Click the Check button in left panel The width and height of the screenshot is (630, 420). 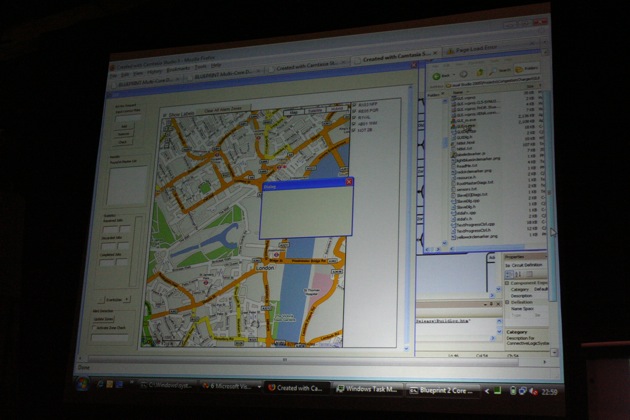coord(123,142)
